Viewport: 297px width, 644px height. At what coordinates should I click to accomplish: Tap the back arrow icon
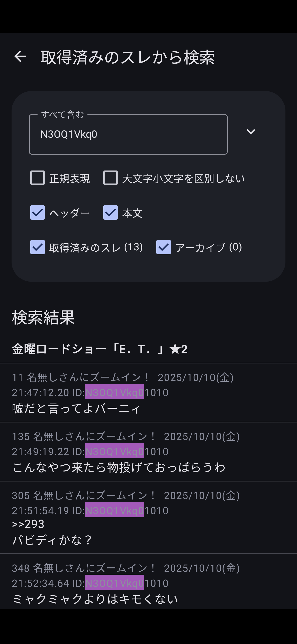point(20,57)
